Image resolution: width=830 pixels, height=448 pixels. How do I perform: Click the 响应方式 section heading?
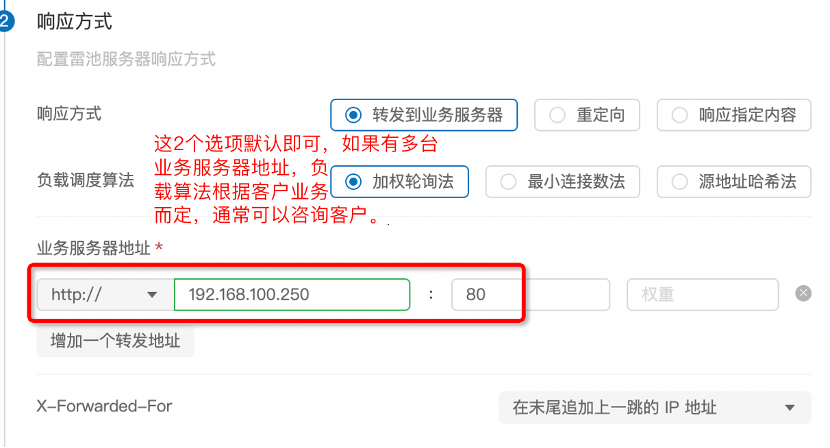(x=74, y=21)
